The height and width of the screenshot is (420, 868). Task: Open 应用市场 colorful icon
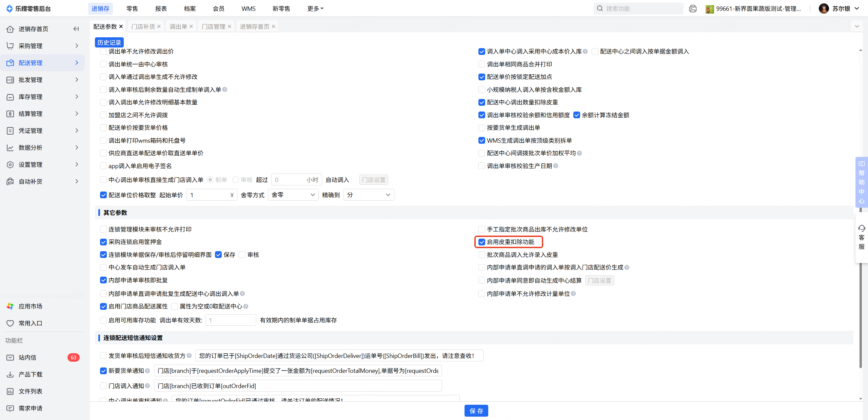(x=10, y=306)
